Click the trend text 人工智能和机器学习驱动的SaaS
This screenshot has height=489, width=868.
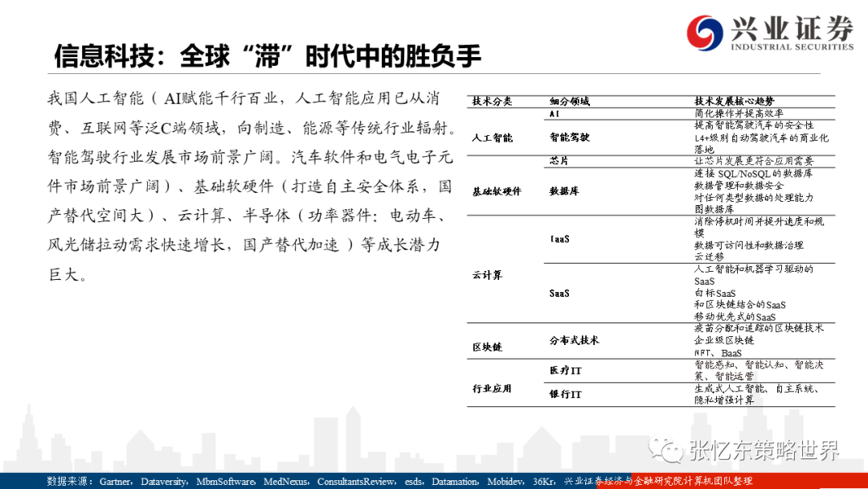coord(753,275)
